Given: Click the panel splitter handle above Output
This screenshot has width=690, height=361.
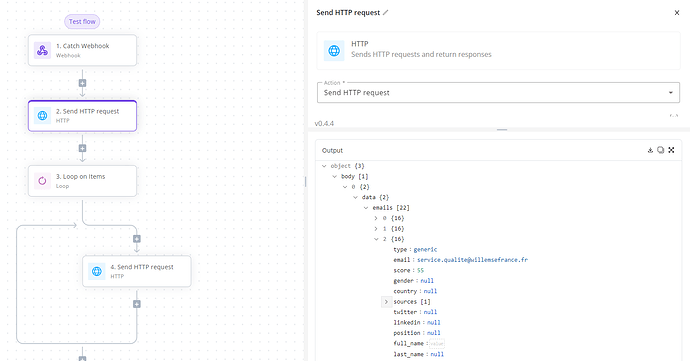Looking at the screenshot, I should pos(502,130).
